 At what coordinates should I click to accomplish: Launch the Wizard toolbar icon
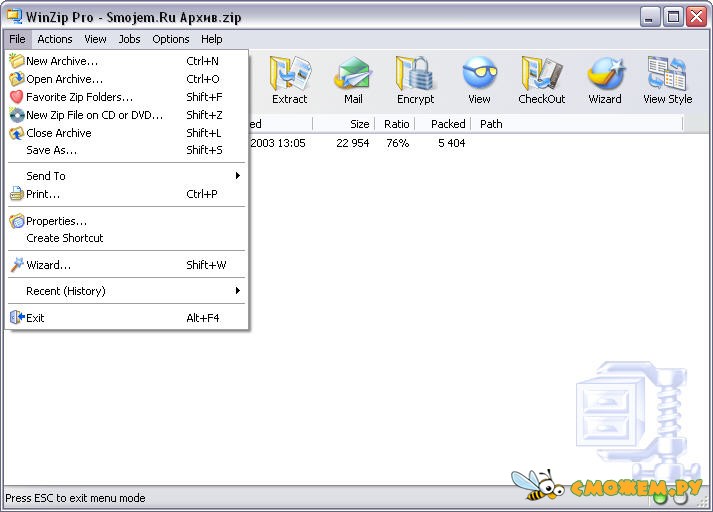605,73
